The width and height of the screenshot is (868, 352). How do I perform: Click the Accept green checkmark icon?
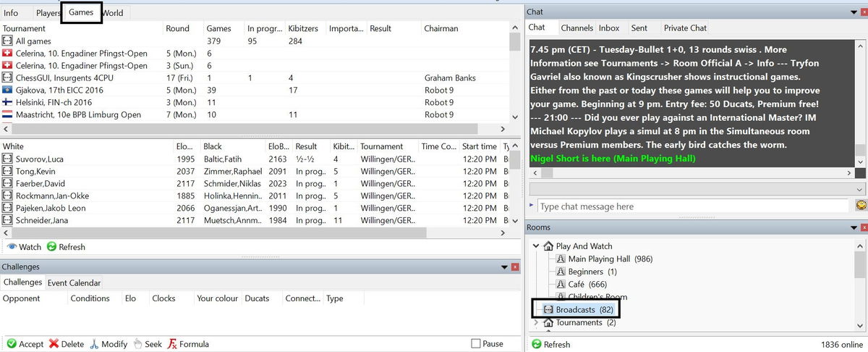click(12, 344)
